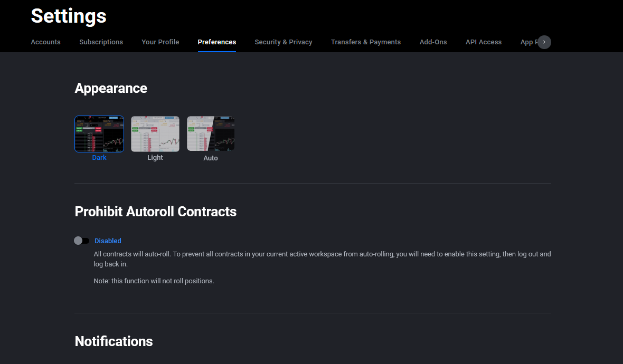
Task: Click the Prohibit Autoroll Contracts heading
Action: [x=155, y=212]
